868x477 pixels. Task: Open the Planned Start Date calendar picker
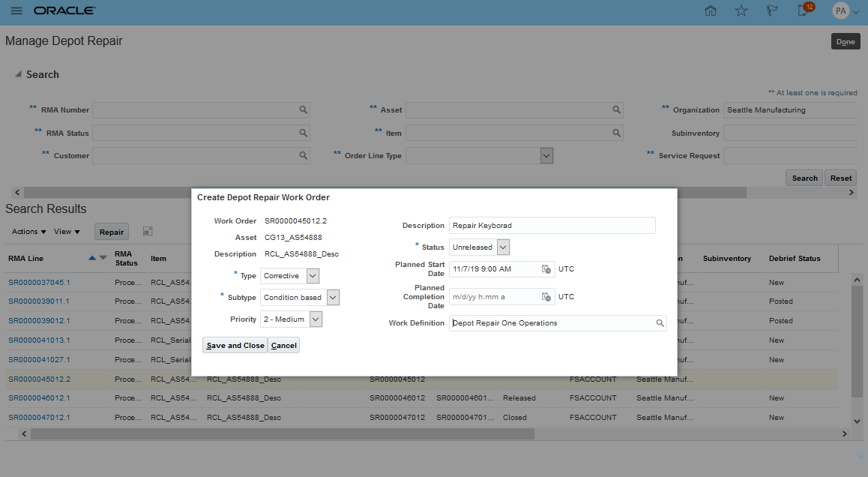pos(546,269)
